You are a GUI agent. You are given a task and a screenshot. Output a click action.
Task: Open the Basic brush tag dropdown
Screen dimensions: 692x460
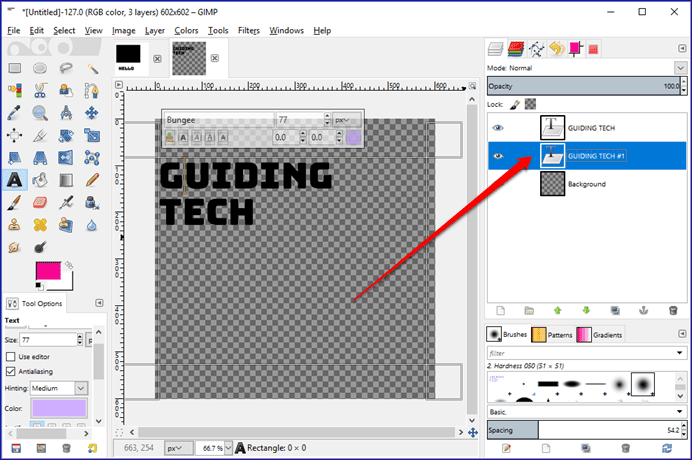tap(680, 412)
